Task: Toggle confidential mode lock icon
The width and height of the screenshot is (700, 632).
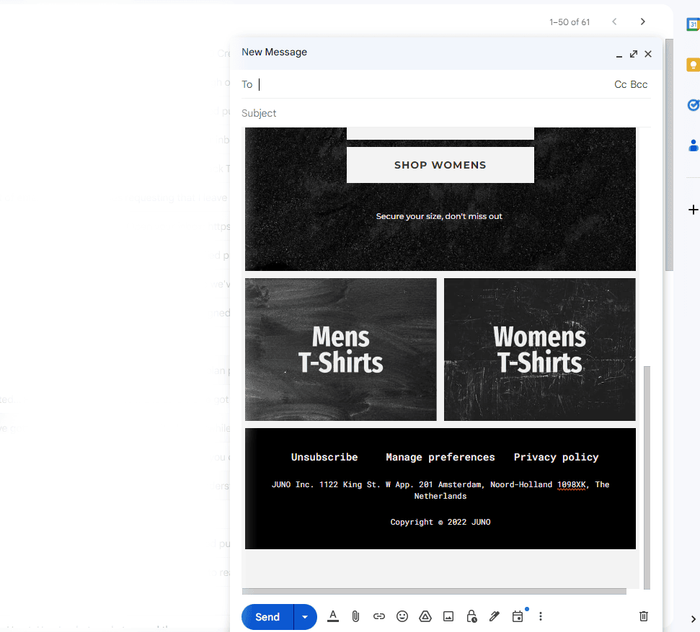Action: [x=471, y=616]
